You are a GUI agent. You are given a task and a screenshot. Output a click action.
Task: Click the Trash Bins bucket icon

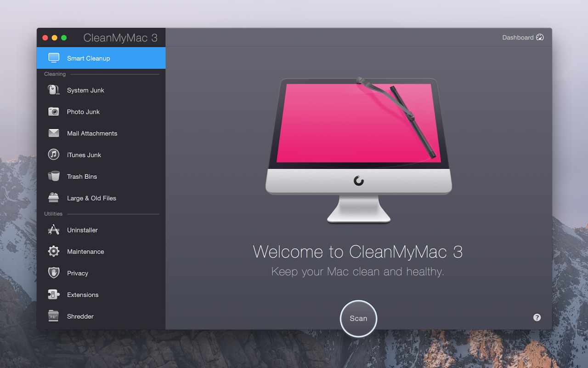coord(54,177)
